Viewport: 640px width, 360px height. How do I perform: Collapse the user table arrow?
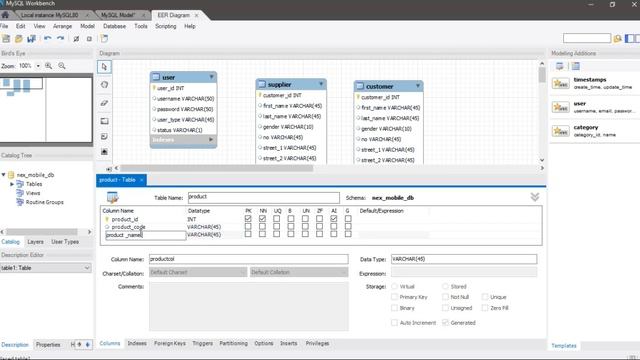(x=211, y=77)
